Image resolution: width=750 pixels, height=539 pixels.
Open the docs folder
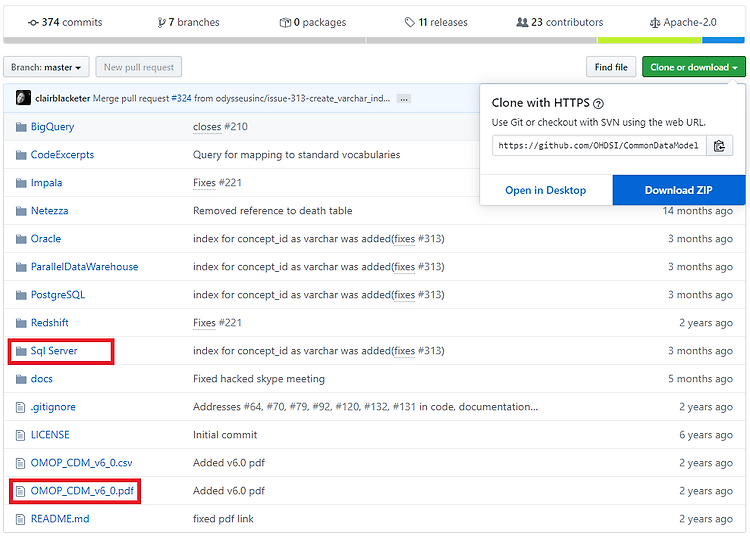coord(42,379)
